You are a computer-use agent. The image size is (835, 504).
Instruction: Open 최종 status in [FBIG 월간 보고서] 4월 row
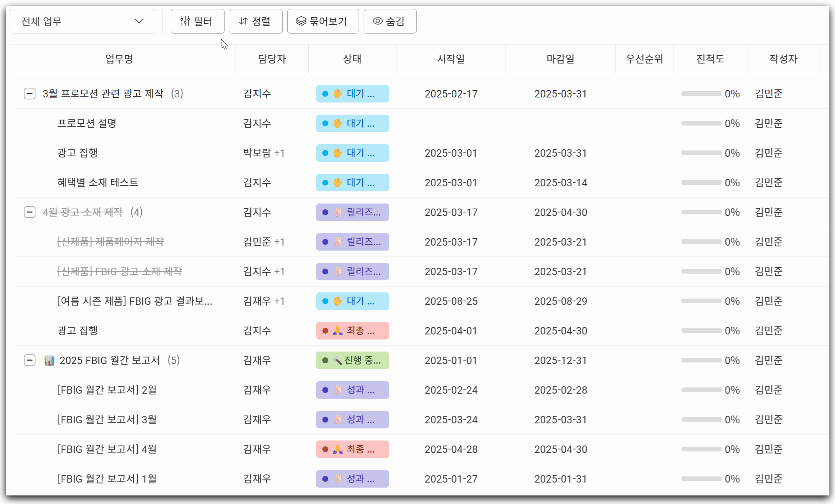point(352,449)
